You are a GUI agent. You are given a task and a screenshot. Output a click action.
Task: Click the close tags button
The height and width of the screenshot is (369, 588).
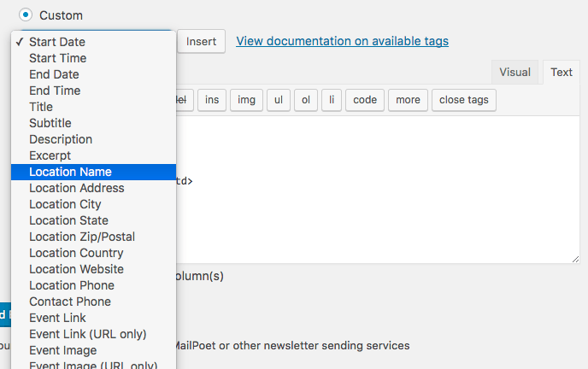(464, 100)
